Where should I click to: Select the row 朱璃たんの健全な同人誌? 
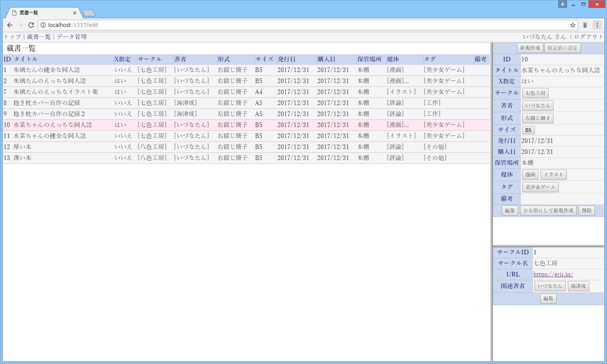tap(246, 70)
